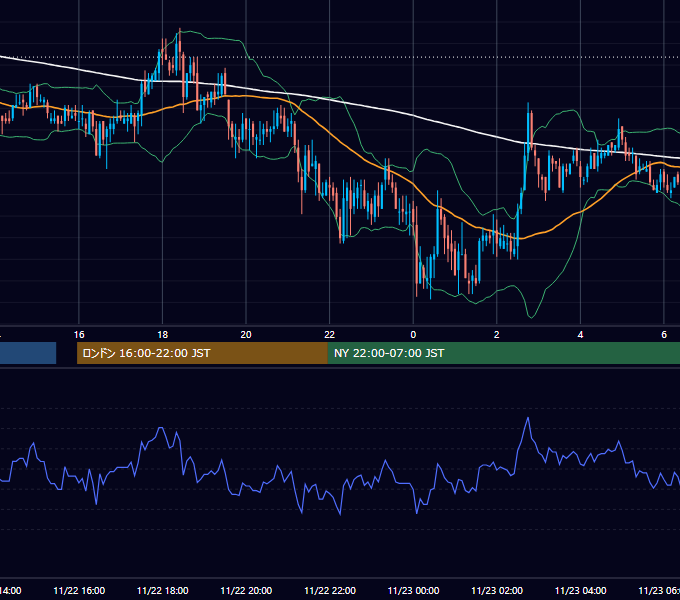Click the 0 hour label on upper axis
The width and height of the screenshot is (680, 600).
click(x=413, y=335)
